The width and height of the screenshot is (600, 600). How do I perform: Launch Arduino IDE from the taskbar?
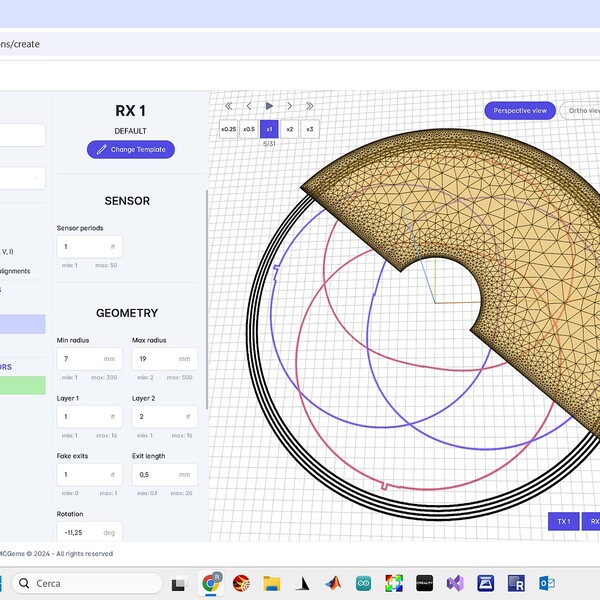coord(364,583)
